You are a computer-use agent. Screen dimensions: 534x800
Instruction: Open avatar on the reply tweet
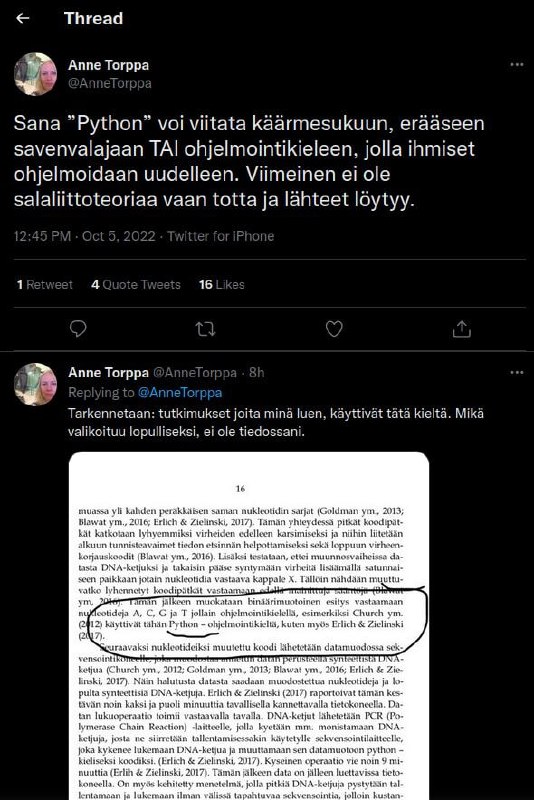pyautogui.click(x=35, y=384)
